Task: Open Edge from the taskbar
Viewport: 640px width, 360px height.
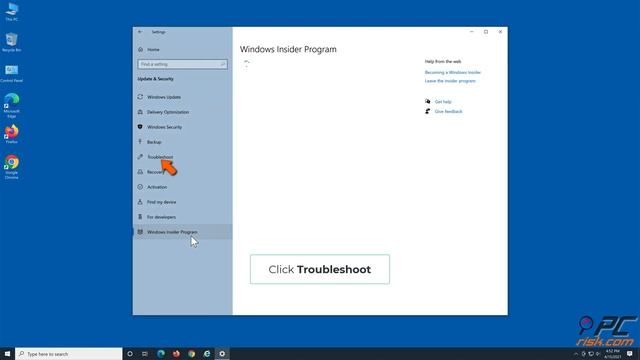Action: [161, 353]
